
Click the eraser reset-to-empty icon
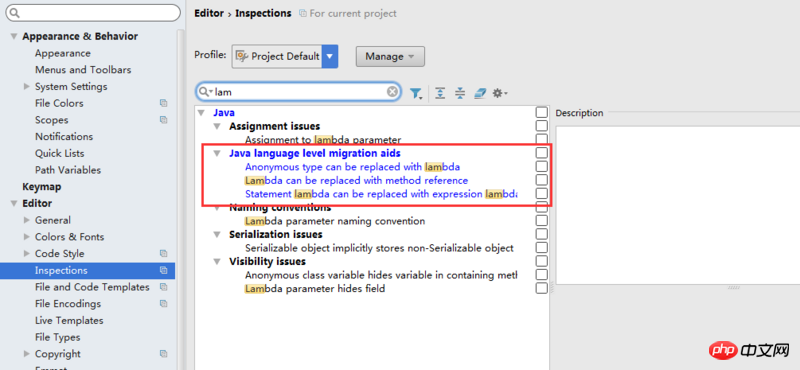(480, 93)
